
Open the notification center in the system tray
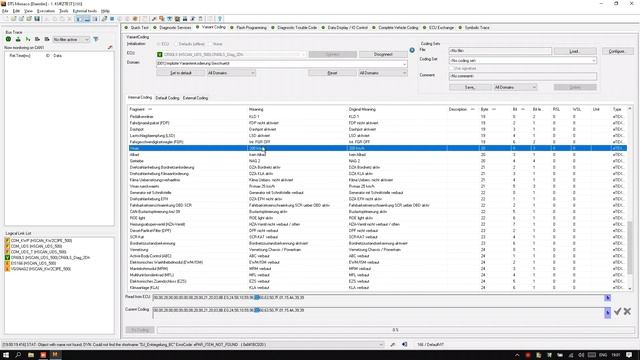[629, 355]
